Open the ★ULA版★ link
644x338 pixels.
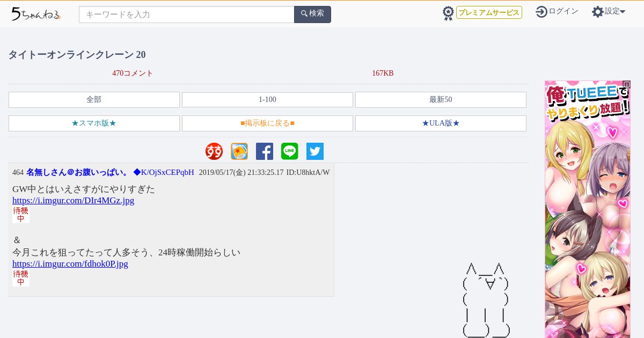[x=441, y=123]
